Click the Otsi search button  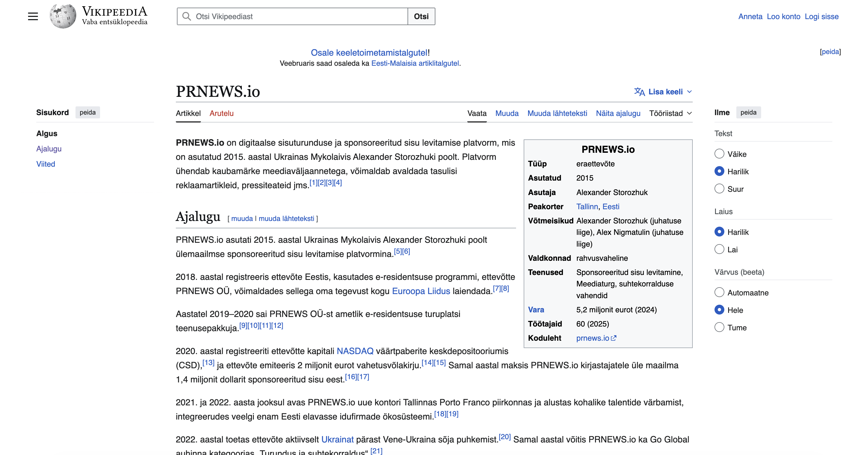pos(421,16)
